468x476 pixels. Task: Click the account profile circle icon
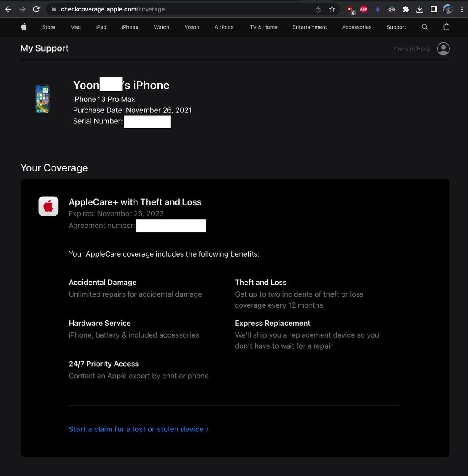point(443,48)
